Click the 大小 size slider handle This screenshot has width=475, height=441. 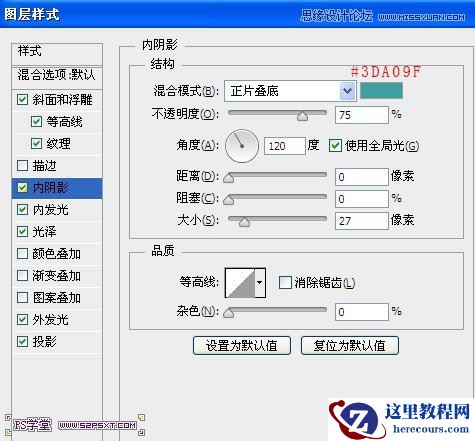point(244,221)
